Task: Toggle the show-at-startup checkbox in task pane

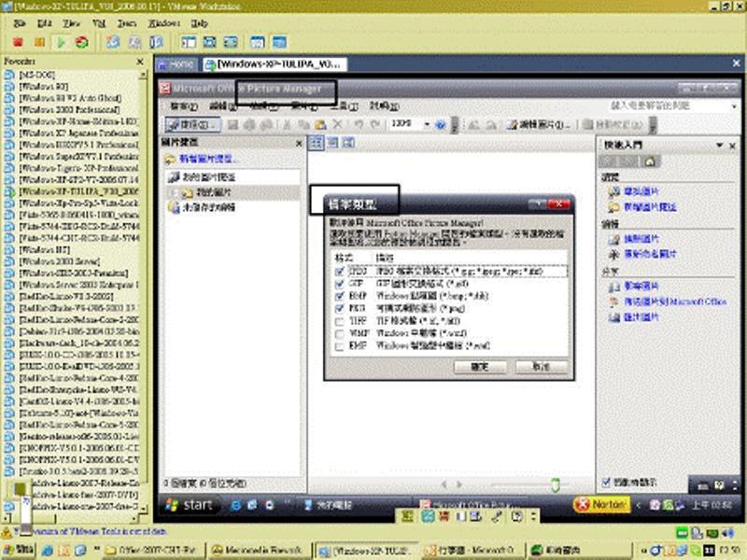Action: pyautogui.click(x=605, y=483)
